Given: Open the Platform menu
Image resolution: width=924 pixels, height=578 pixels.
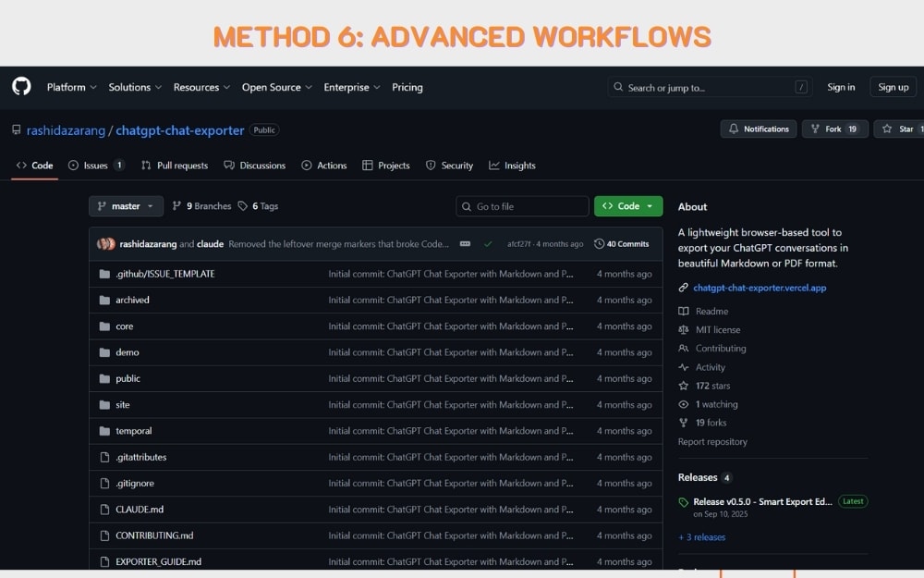Looking at the screenshot, I should [71, 87].
